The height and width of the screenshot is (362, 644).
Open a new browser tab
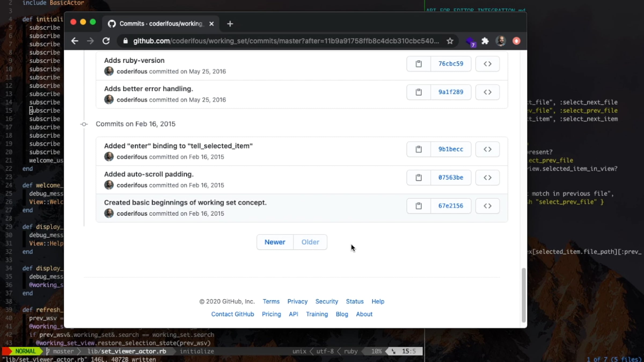coord(230,24)
